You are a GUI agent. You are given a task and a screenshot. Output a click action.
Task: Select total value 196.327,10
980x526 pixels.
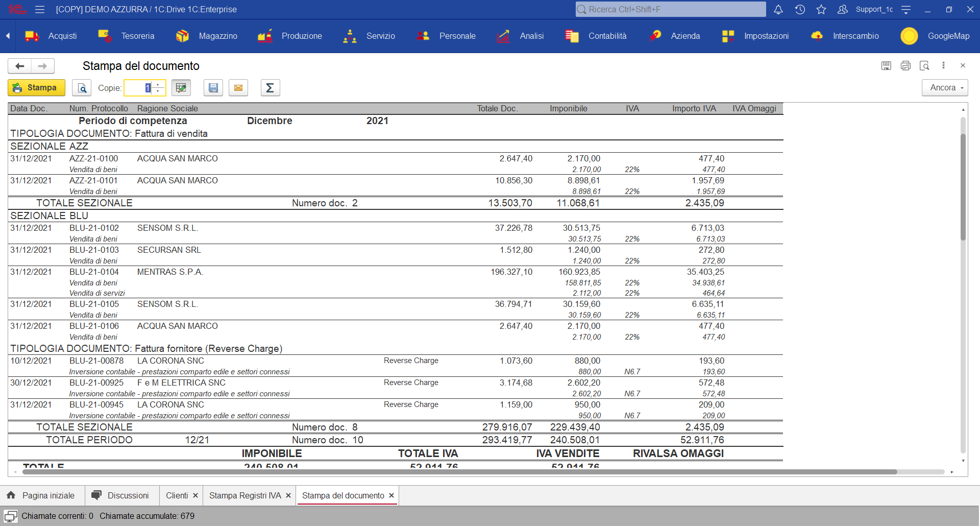511,272
